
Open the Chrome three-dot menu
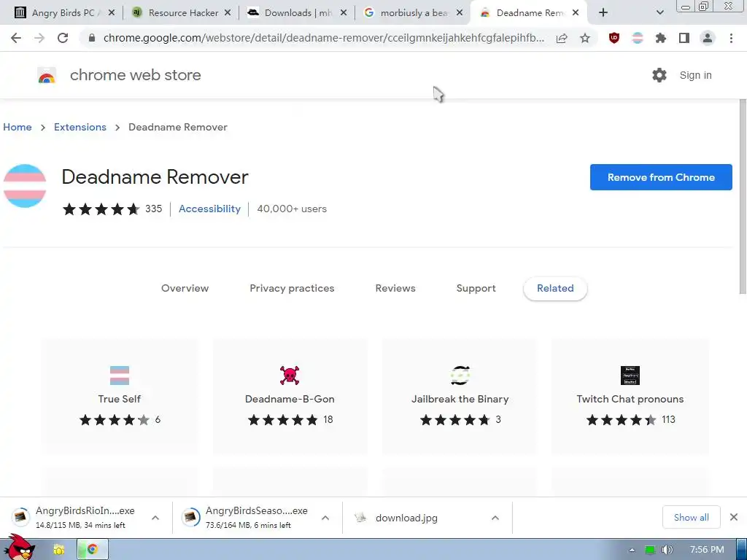click(x=731, y=38)
